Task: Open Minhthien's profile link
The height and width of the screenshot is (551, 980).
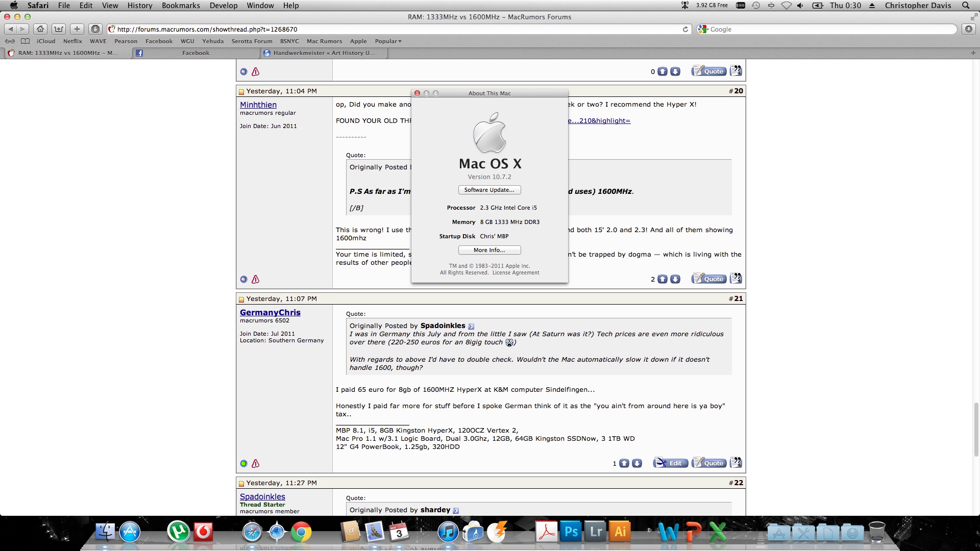Action: coord(258,105)
